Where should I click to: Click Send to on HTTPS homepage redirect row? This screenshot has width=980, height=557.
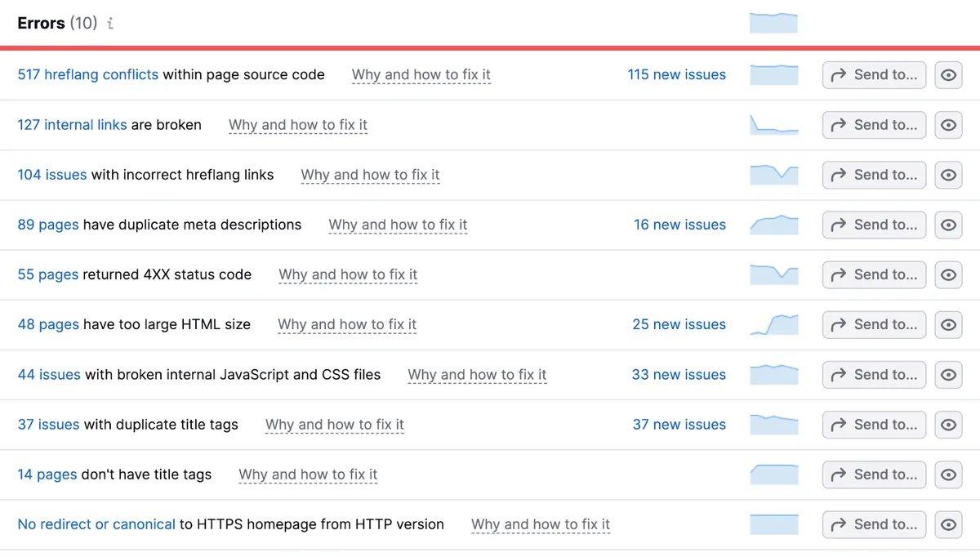coord(874,524)
